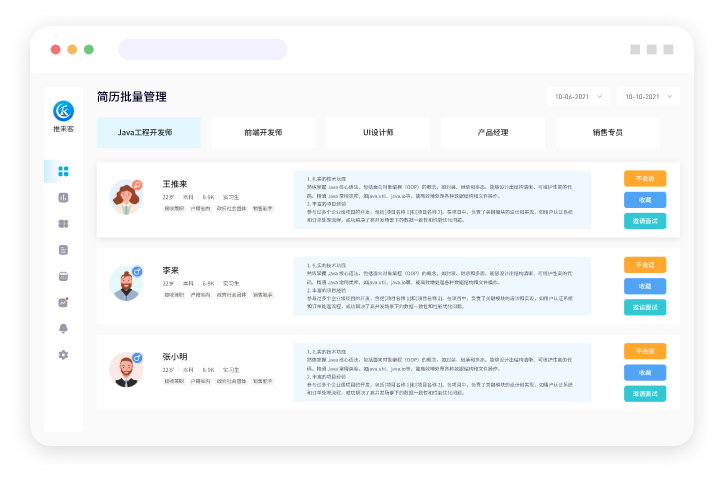Click the candidate name 李来
724x480 pixels.
(171, 270)
